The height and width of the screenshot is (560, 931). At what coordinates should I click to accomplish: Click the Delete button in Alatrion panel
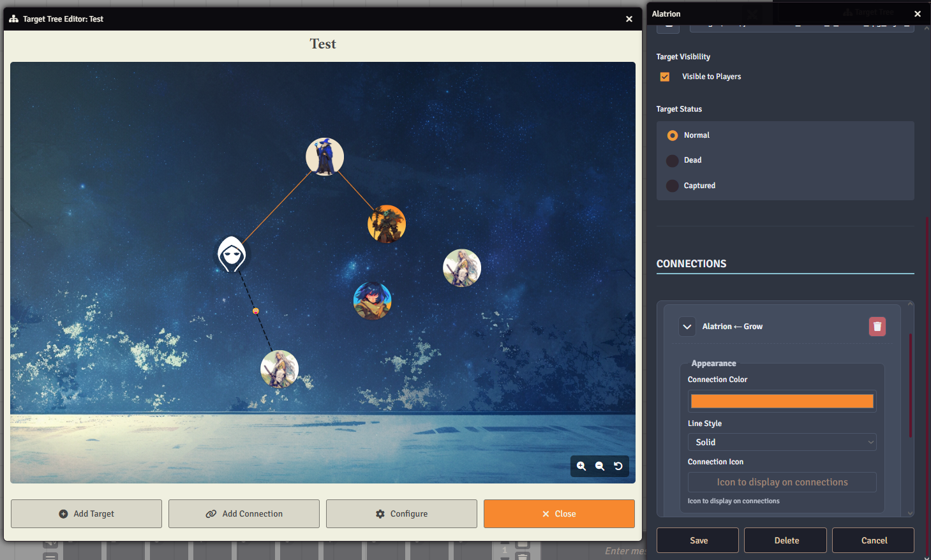coord(786,540)
